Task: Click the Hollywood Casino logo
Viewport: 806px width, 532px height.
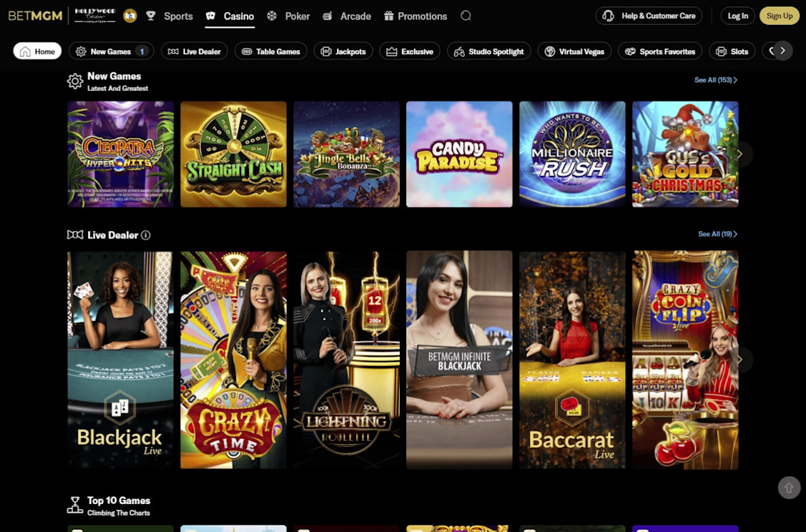Action: [95, 16]
